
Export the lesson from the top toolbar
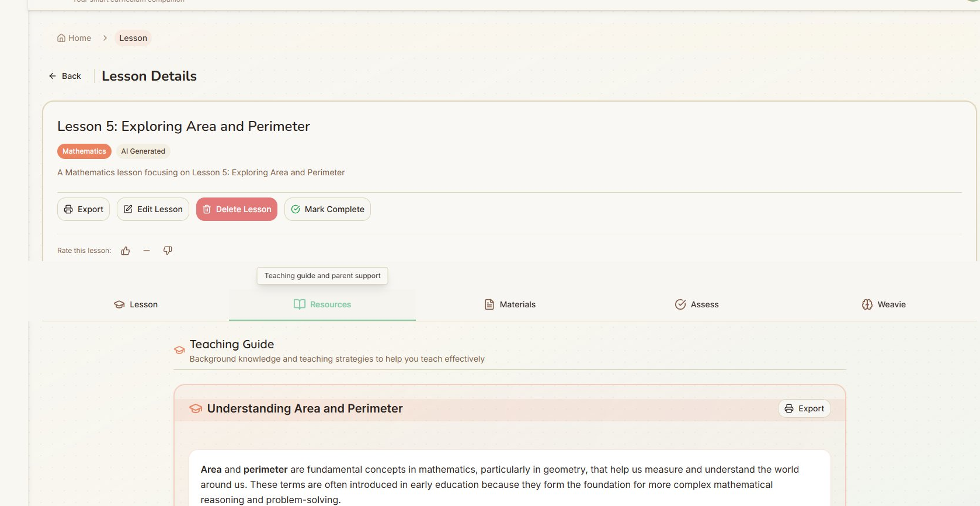click(84, 209)
